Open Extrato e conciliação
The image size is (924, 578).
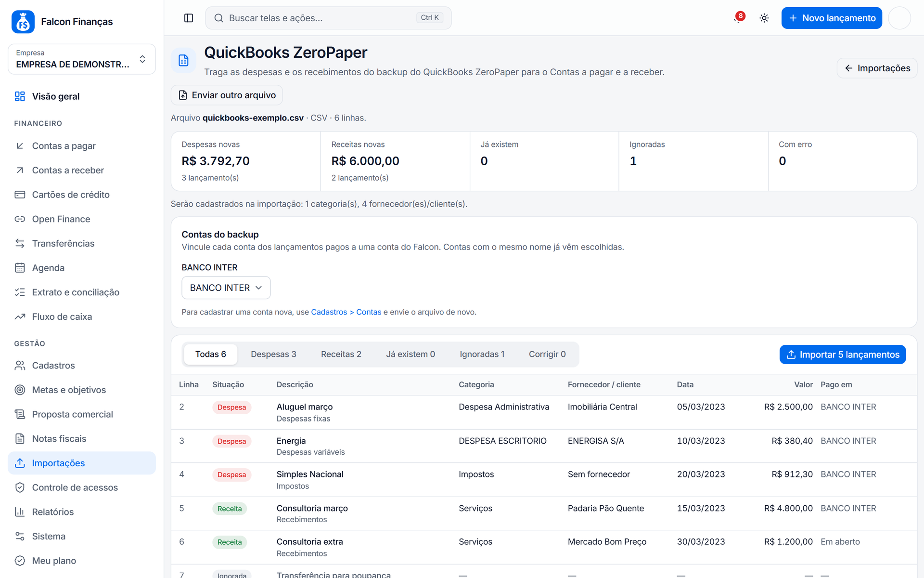pyautogui.click(x=82, y=292)
